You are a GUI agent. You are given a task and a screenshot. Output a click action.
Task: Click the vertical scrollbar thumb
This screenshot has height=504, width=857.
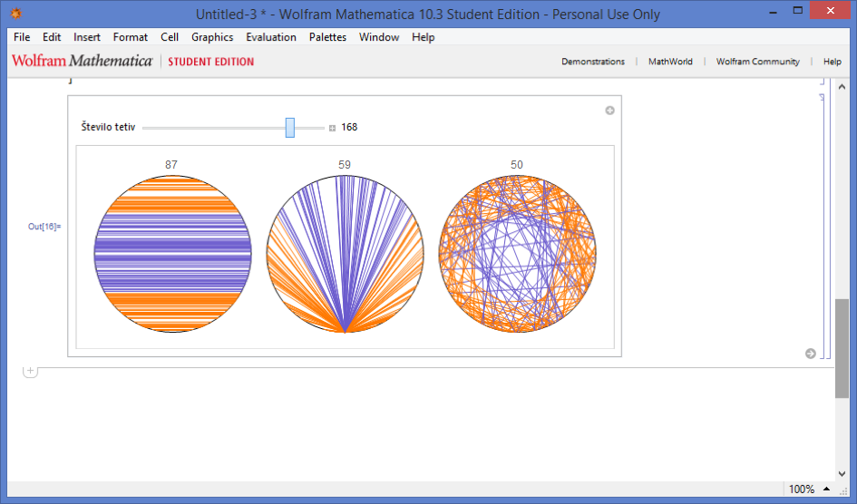tap(841, 348)
